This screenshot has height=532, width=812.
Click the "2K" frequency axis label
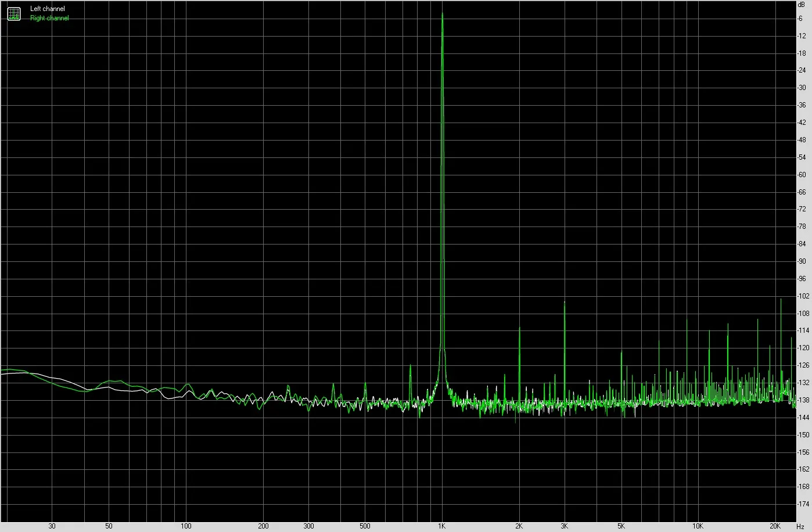coord(519,526)
